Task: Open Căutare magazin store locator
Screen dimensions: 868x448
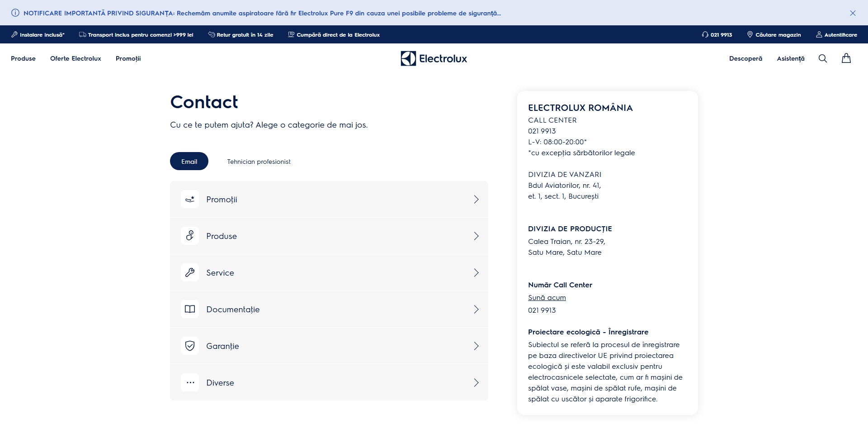Action: click(774, 35)
